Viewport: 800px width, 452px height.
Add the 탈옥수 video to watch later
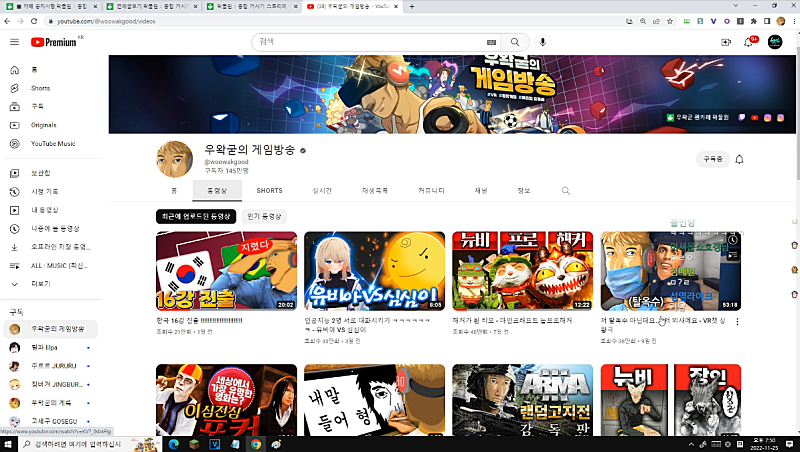point(733,240)
